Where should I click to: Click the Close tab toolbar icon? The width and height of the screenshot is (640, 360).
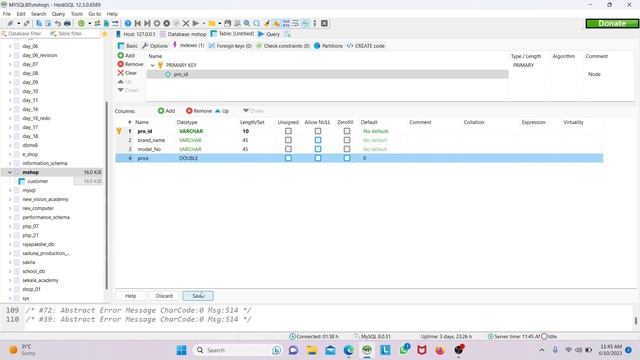pos(324,23)
